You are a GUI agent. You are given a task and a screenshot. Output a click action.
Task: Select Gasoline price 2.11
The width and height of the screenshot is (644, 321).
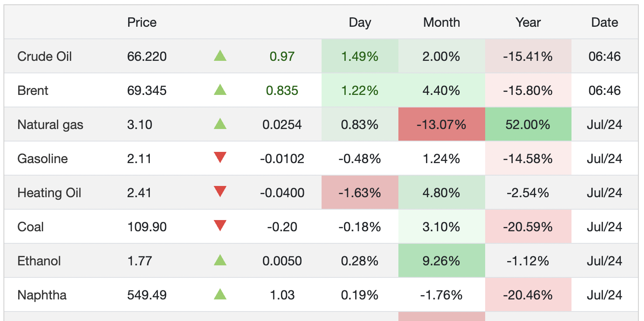click(x=139, y=159)
